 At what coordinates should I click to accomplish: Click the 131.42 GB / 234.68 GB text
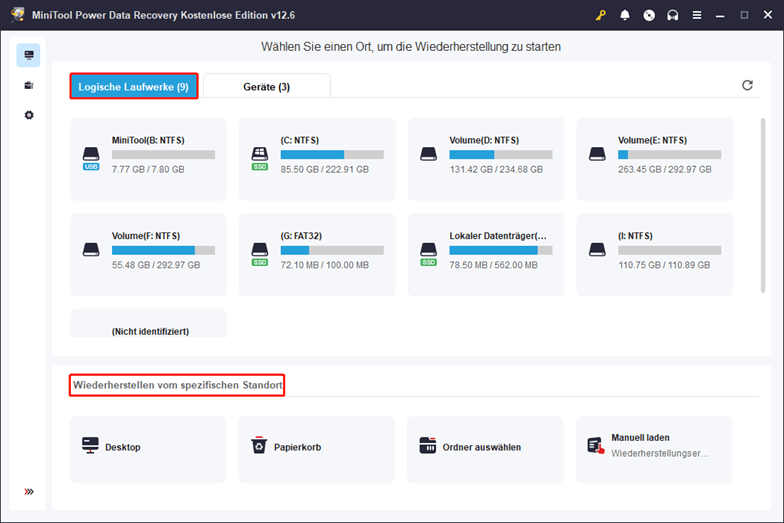point(496,169)
